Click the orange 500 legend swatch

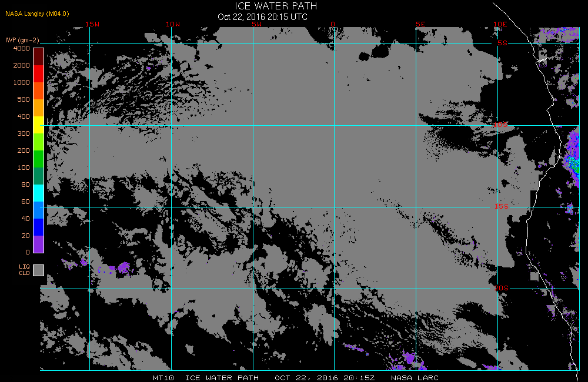click(x=39, y=108)
